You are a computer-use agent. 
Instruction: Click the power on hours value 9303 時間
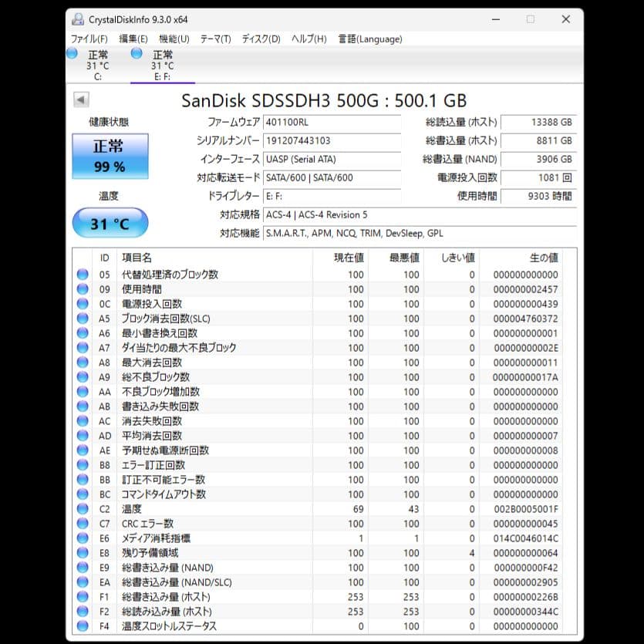pos(539,197)
